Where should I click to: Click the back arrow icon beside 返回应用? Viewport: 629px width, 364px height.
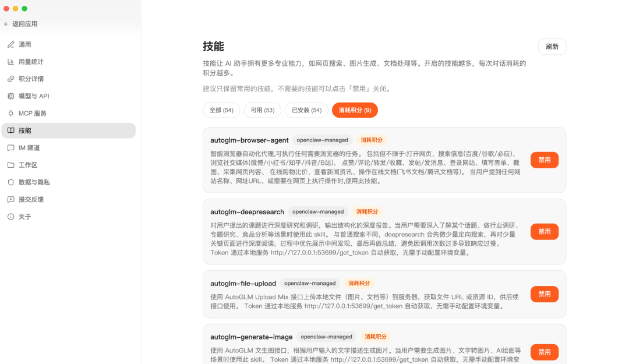tap(6, 24)
